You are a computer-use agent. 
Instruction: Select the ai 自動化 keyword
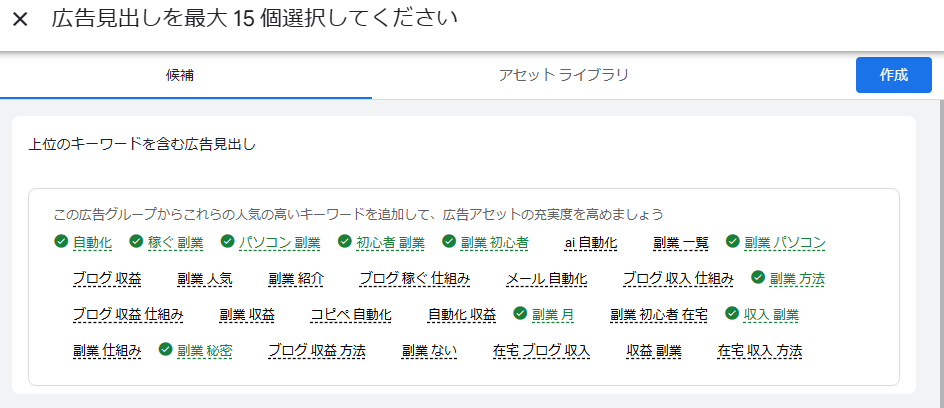click(591, 243)
